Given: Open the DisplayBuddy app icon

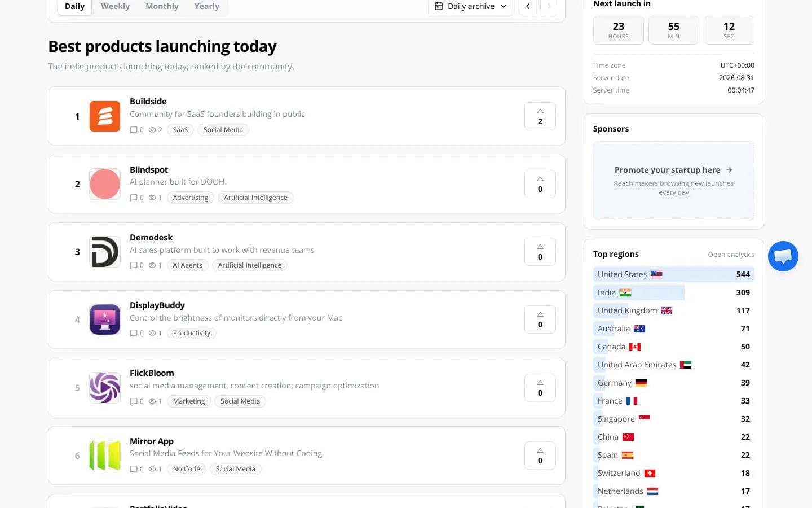Looking at the screenshot, I should pos(105,319).
